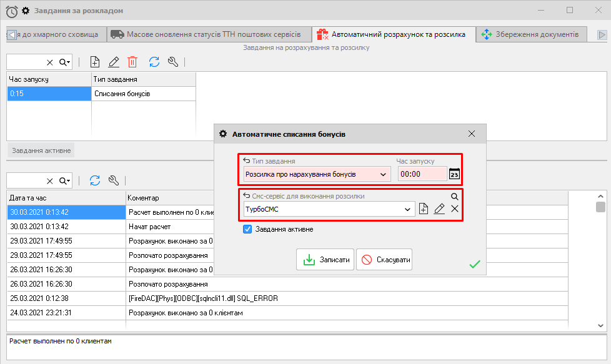Image resolution: width=611 pixels, height=364 pixels.
Task: Open calendar picker next to launch time
Action: point(455,174)
